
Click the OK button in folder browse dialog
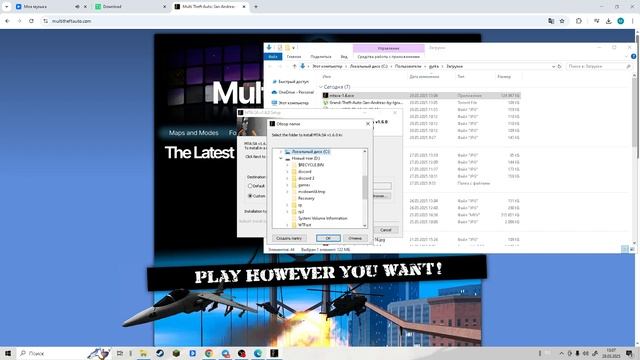[328, 238]
